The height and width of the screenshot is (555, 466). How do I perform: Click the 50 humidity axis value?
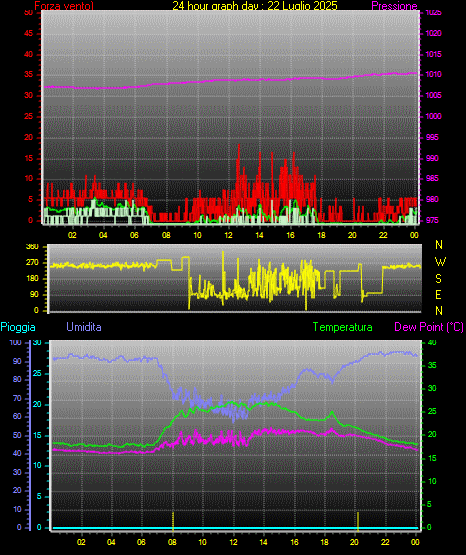[17, 435]
